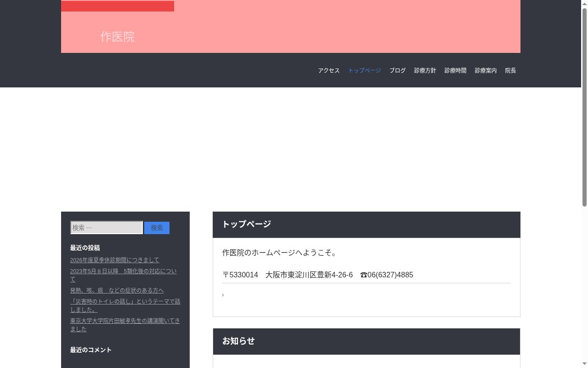Open post 東京大学大学院片田敏孝先生の講演聞いてきました
This screenshot has width=588, height=368.
click(x=125, y=325)
